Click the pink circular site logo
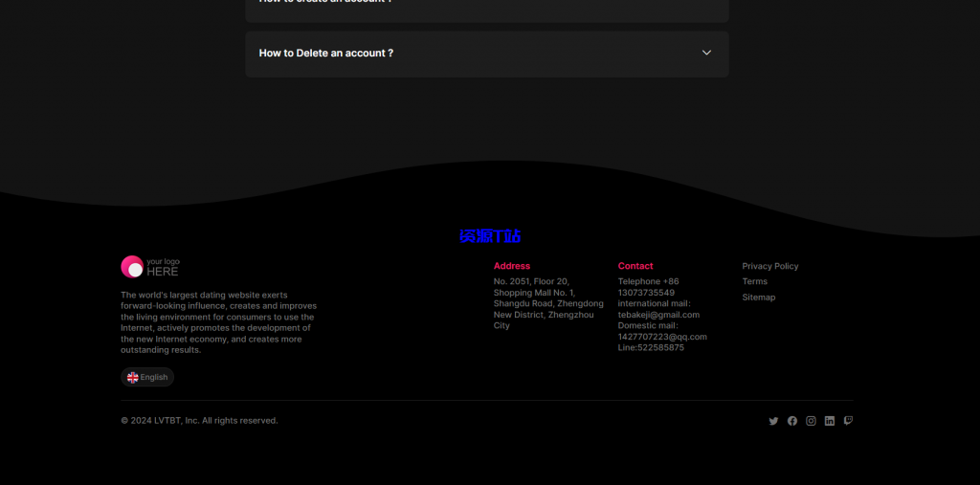980x485 pixels. click(132, 267)
